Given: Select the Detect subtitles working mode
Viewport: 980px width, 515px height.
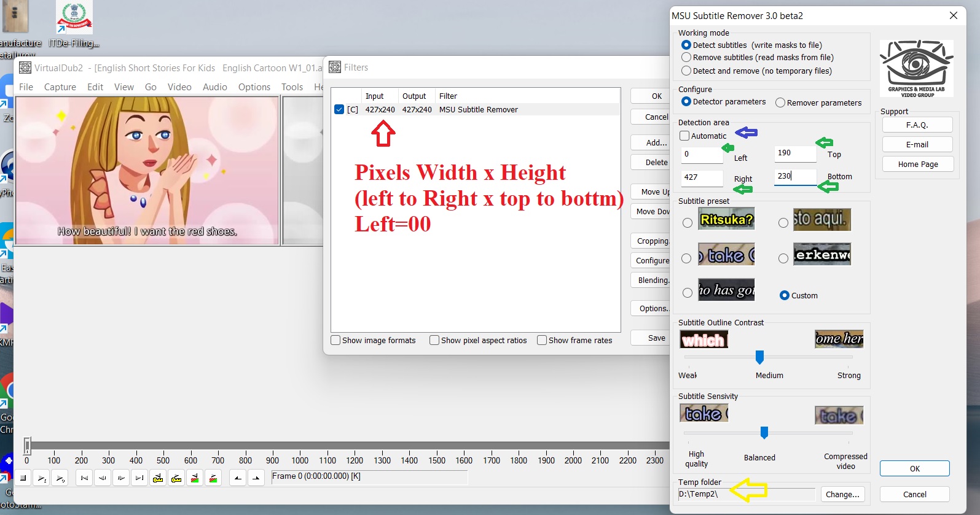Looking at the screenshot, I should point(686,45).
